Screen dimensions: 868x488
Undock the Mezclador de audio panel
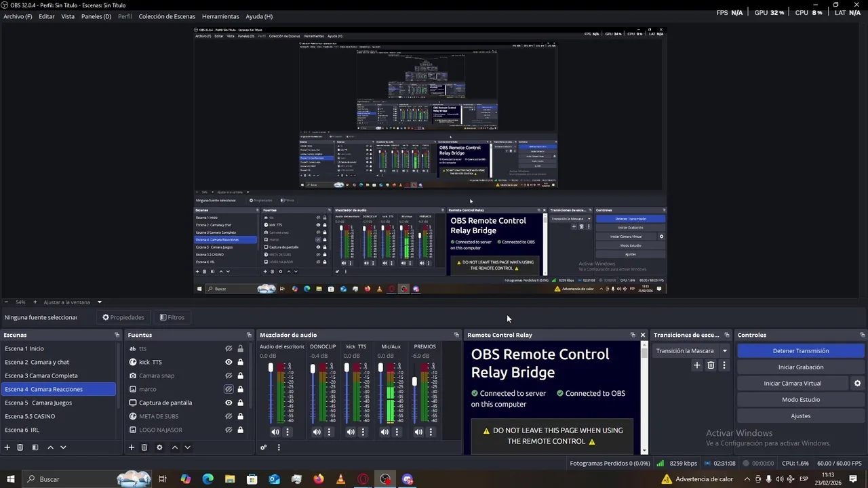[456, 335]
